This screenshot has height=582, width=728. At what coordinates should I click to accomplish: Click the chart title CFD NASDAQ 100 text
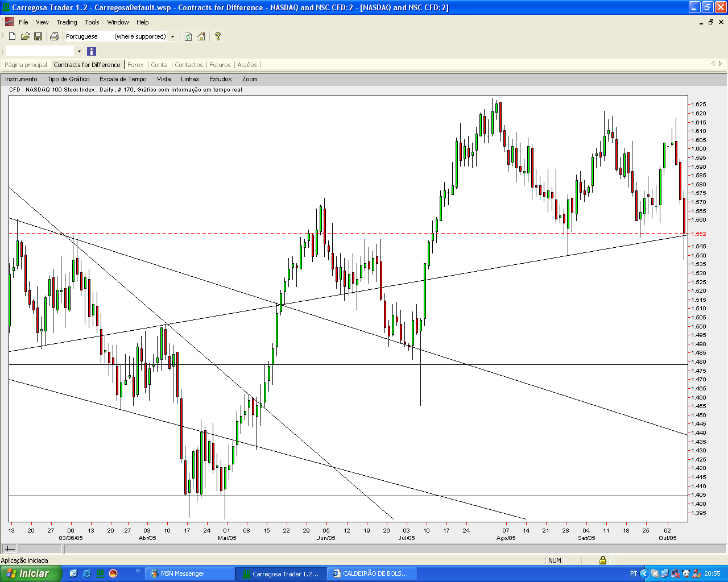click(125, 89)
